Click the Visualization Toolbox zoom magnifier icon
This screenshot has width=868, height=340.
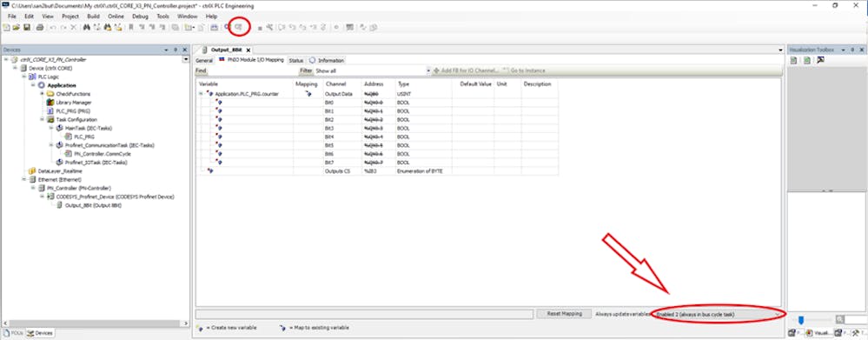point(840,320)
